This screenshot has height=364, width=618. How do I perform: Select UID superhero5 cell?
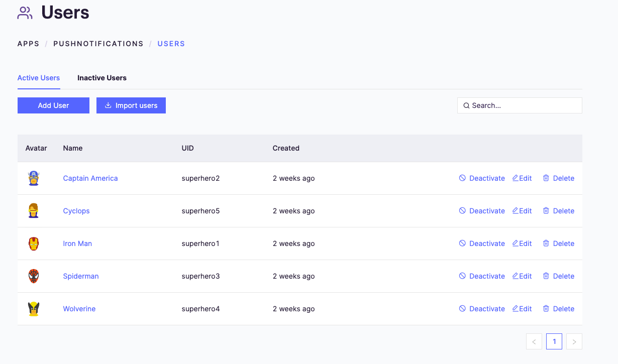[x=201, y=211]
